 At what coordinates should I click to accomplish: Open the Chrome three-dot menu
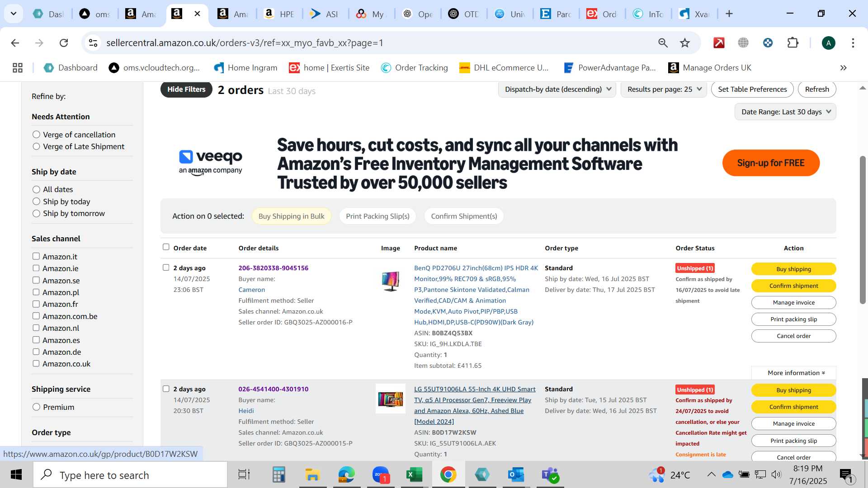853,43
